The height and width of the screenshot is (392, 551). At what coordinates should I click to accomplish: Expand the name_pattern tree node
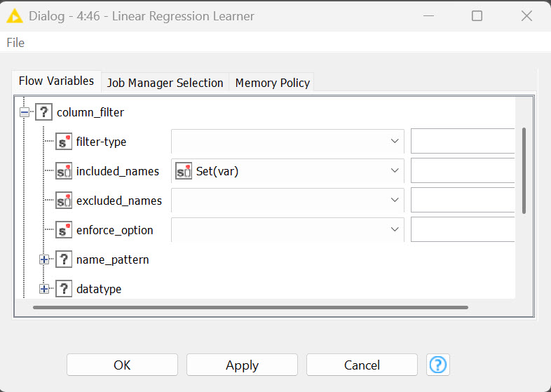[x=44, y=259]
